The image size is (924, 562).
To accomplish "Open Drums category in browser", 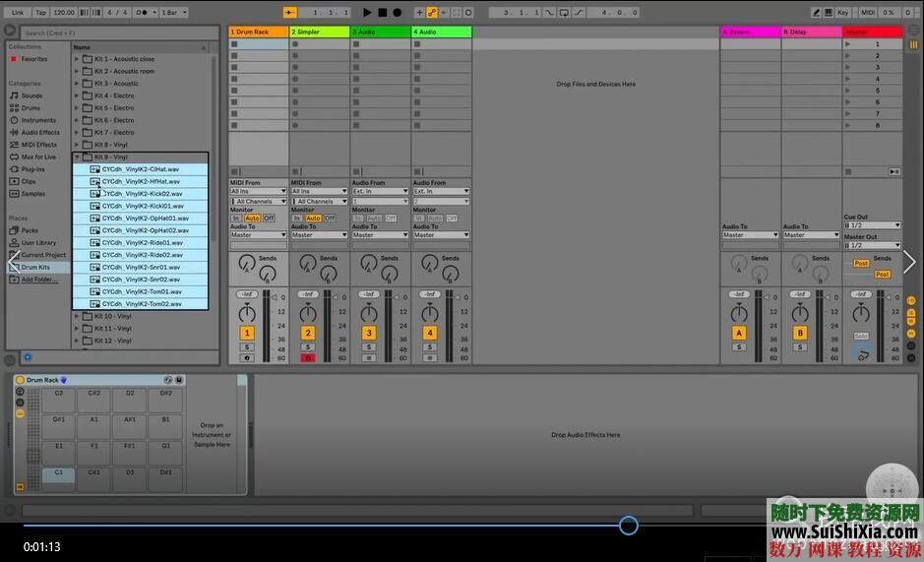I will pyautogui.click(x=31, y=108).
